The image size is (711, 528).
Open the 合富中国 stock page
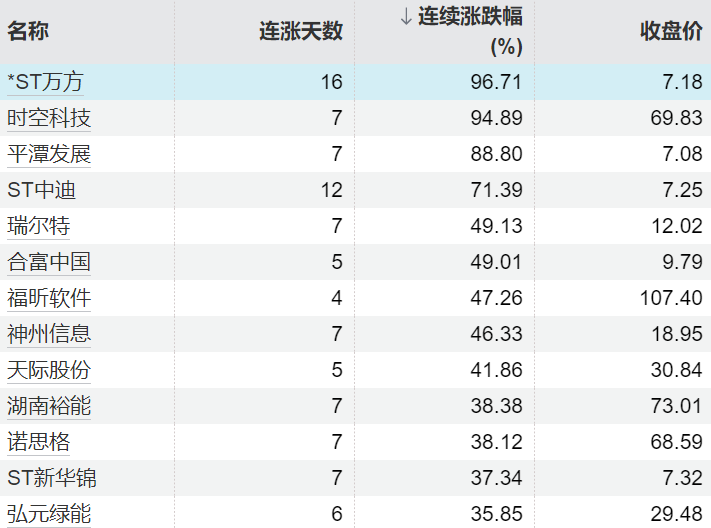point(49,262)
